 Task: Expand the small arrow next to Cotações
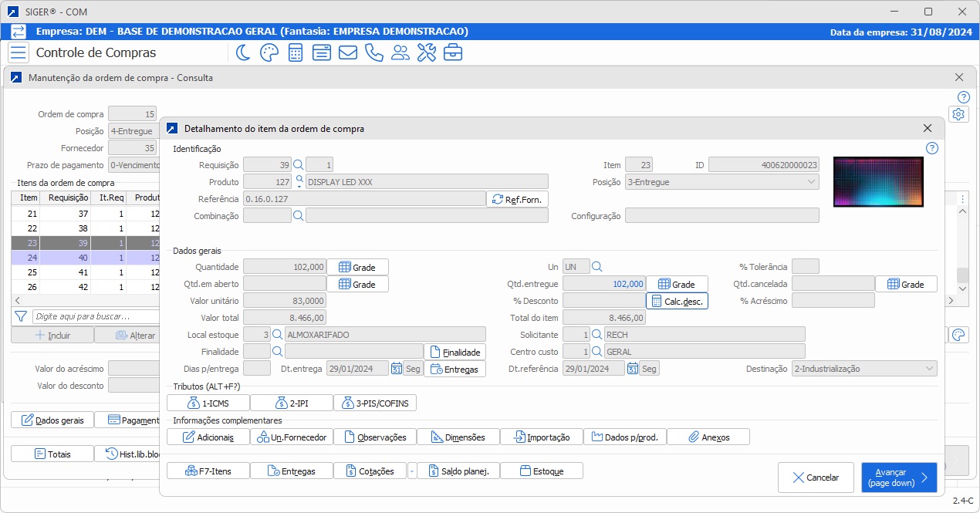pos(411,471)
